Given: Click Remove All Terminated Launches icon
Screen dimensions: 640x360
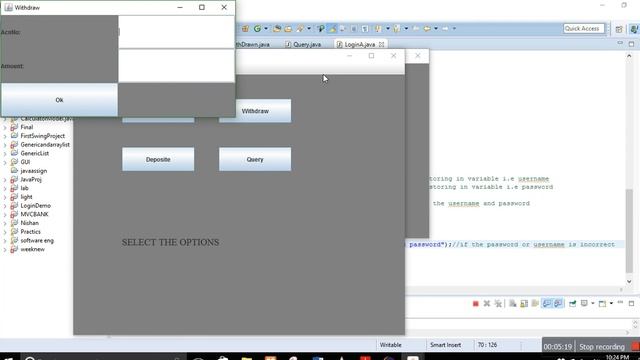Looking at the screenshot, I should click(498, 304).
